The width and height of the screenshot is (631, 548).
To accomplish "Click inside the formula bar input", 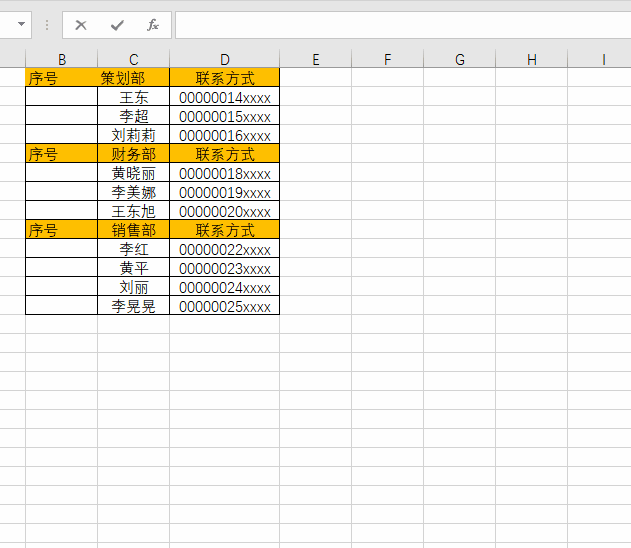I will click(403, 25).
